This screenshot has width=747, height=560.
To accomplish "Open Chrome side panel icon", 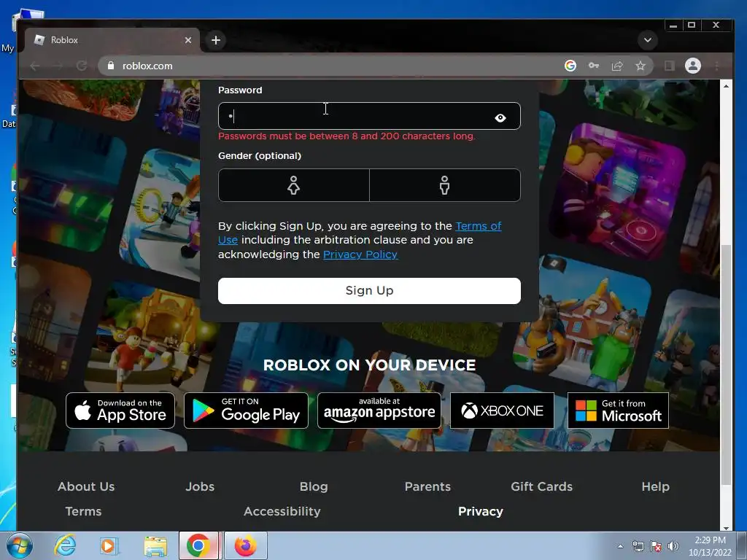I will [x=670, y=66].
